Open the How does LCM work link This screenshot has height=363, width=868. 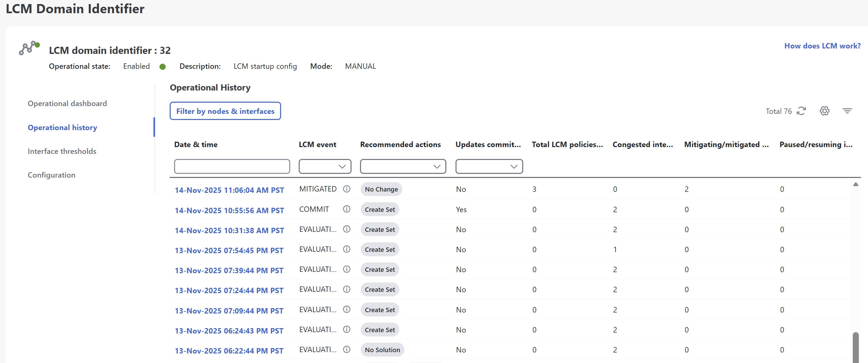(x=822, y=46)
